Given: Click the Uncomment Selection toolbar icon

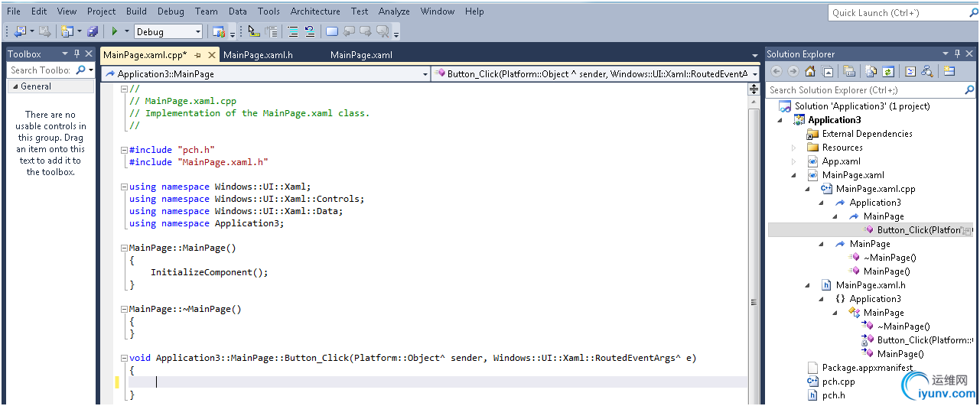Looking at the screenshot, I should point(310,31).
